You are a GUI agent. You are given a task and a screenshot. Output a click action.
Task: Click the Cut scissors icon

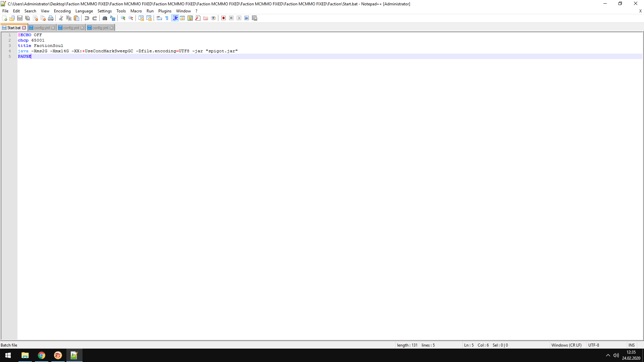click(x=61, y=18)
